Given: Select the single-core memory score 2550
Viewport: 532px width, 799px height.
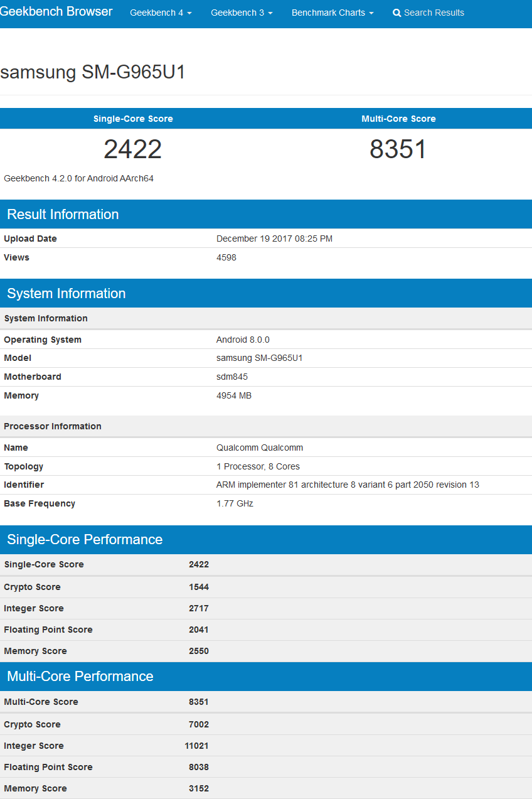Looking at the screenshot, I should click(x=199, y=651).
